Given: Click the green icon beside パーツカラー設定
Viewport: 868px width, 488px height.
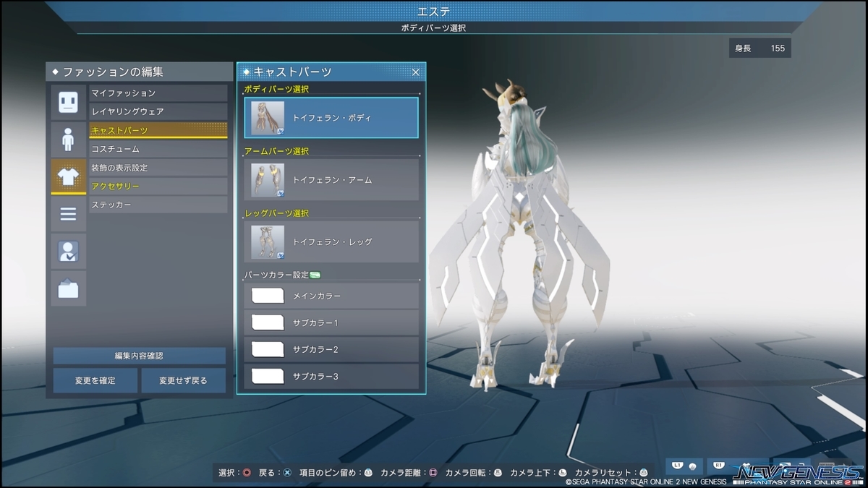Looking at the screenshot, I should coord(315,275).
